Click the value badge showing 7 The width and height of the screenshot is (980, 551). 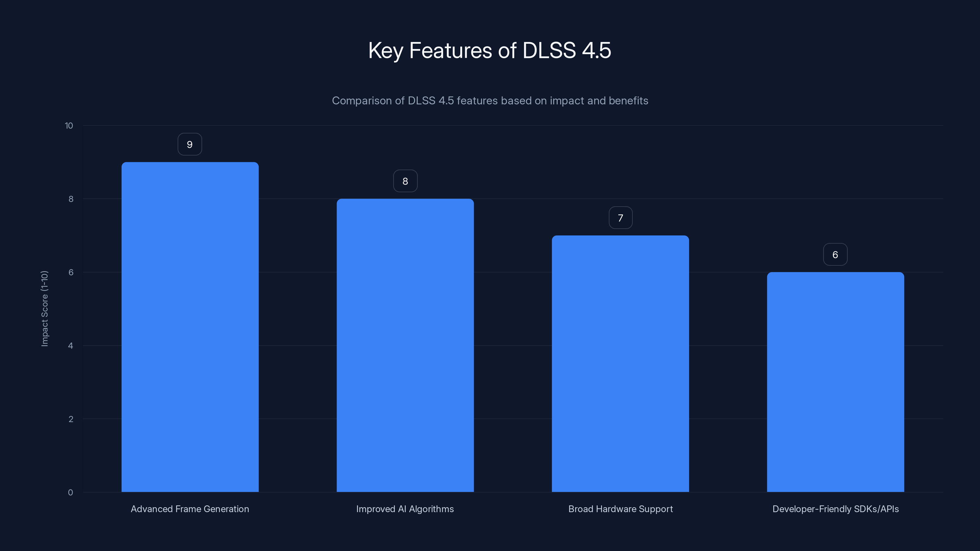tap(620, 218)
